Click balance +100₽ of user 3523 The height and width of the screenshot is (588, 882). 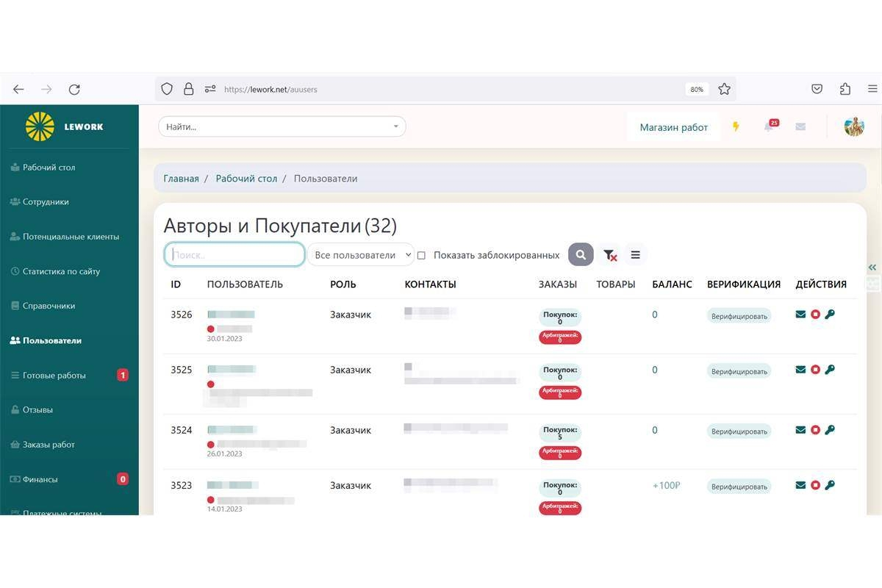coord(666,485)
